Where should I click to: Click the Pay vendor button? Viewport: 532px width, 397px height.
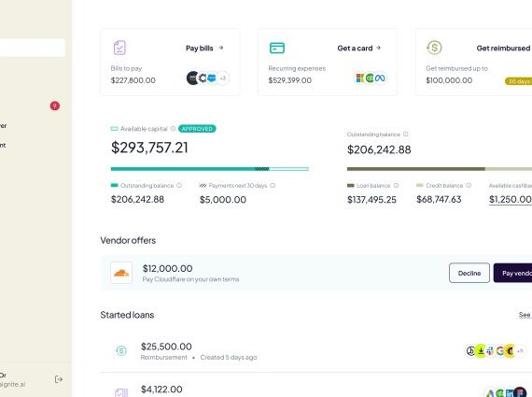(x=512, y=273)
